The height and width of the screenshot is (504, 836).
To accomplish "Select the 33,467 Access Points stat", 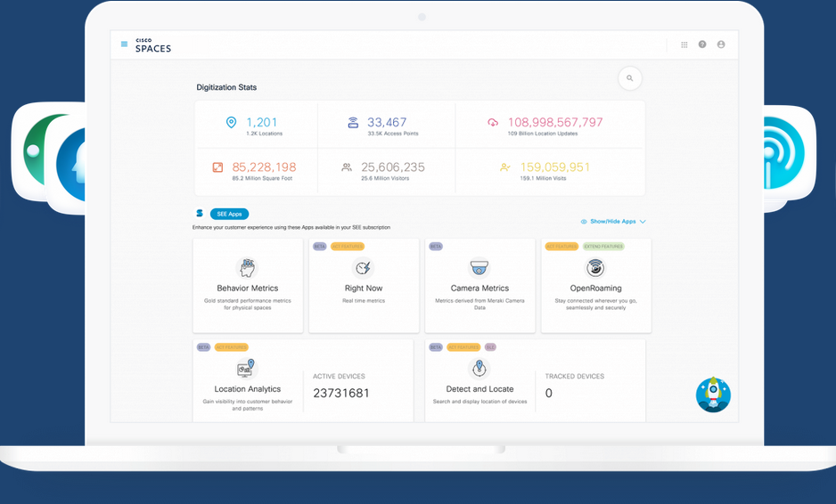I will tap(386, 123).
